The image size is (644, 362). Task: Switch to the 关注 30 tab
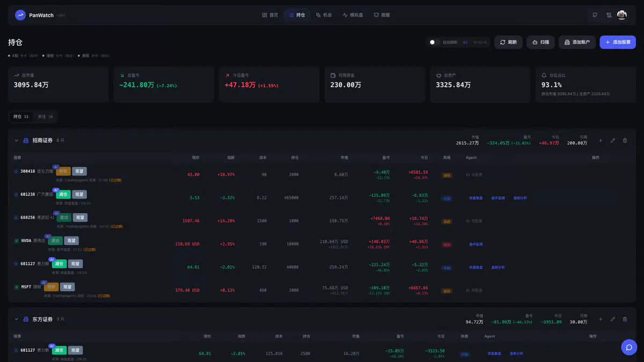[45, 116]
